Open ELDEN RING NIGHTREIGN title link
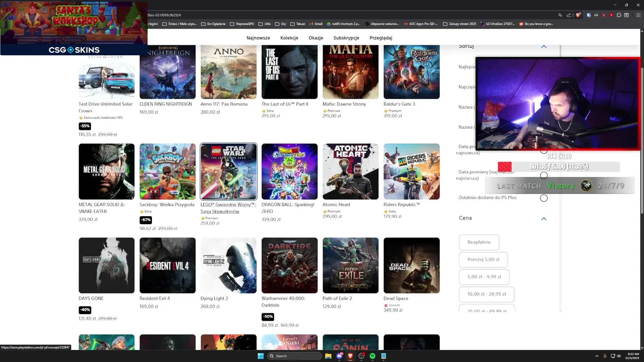Image resolution: width=644 pixels, height=362 pixels. point(166,104)
